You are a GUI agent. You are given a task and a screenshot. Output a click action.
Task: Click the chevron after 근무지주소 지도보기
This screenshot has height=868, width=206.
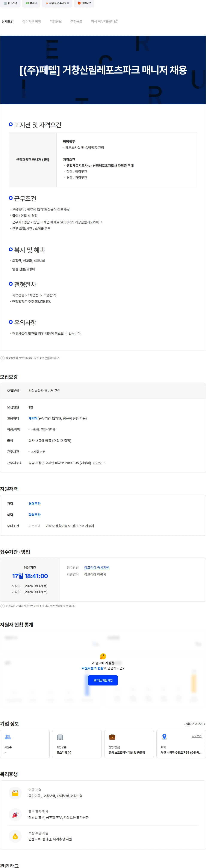coord(105,463)
